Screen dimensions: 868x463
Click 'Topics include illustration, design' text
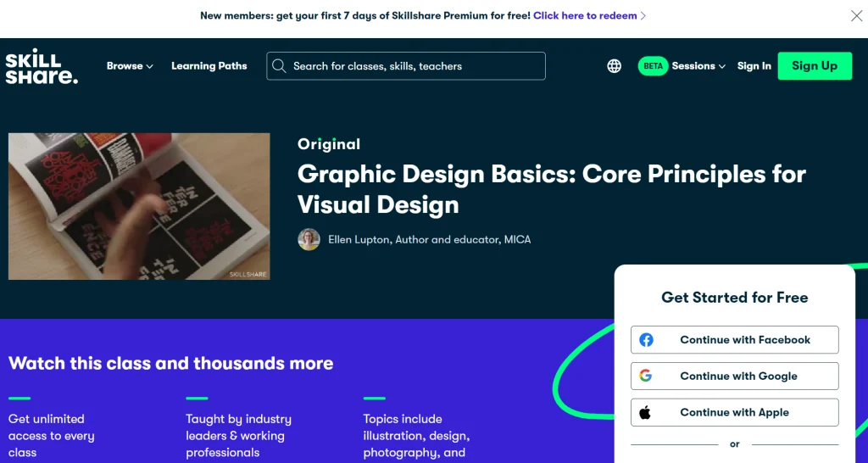pos(416,436)
